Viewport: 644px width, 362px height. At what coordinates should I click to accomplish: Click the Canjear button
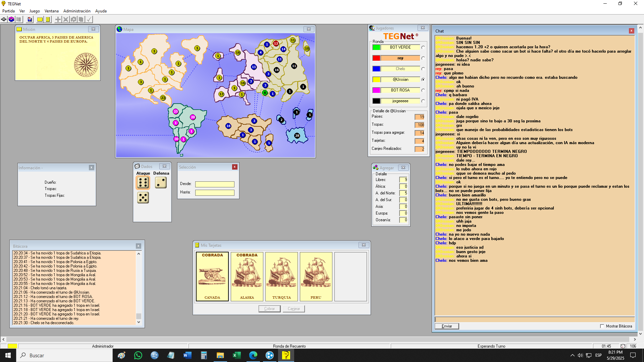[294, 309]
